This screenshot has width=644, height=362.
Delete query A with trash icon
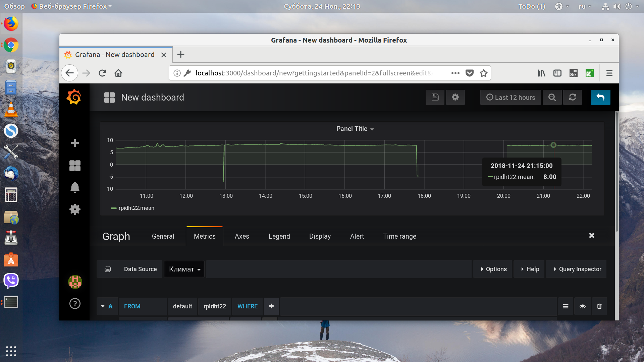(x=599, y=306)
